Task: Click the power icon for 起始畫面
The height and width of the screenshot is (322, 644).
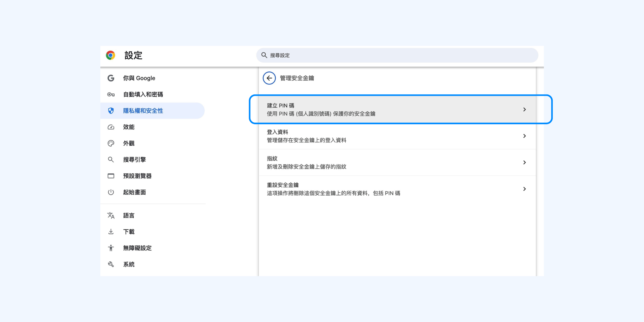Action: click(x=111, y=192)
